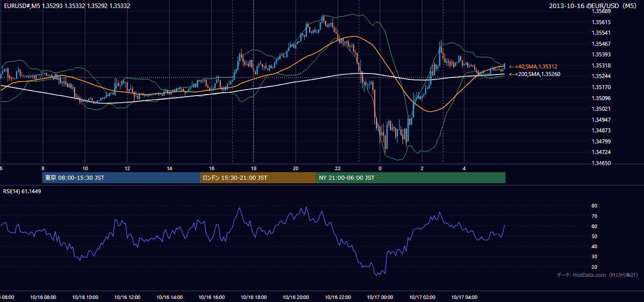
Task: Click the RSI(14) 61.1449 indicator label
Action: (x=22, y=191)
